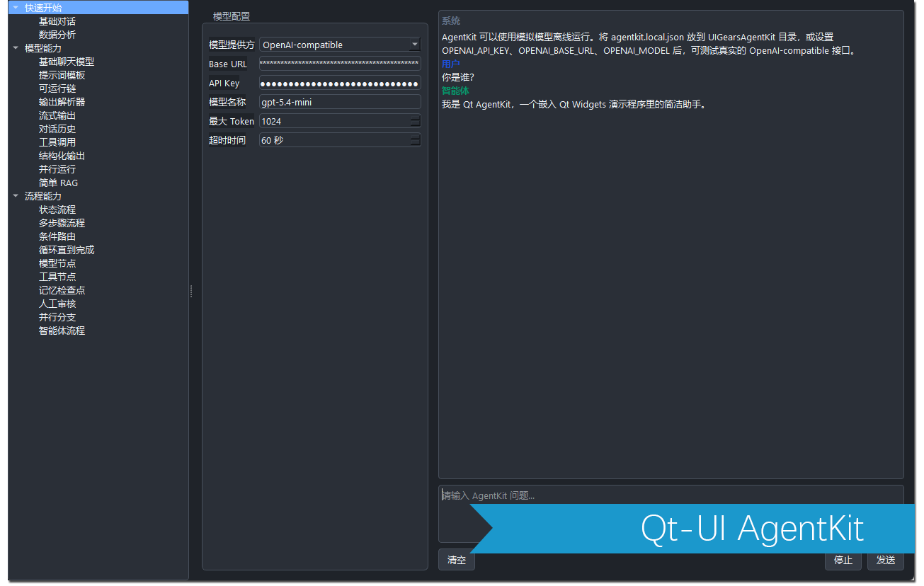Open the 记忆检查点 example
Image resolution: width=924 pixels, height=586 pixels.
tap(62, 290)
